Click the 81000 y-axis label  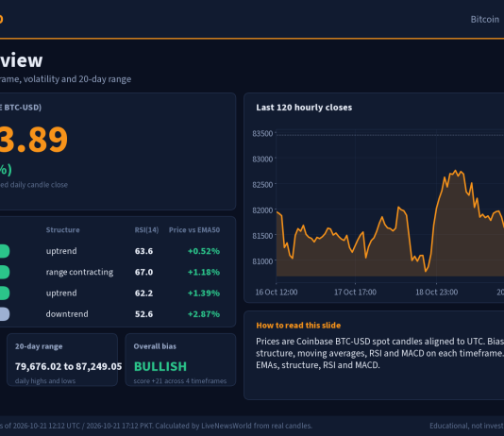click(262, 261)
